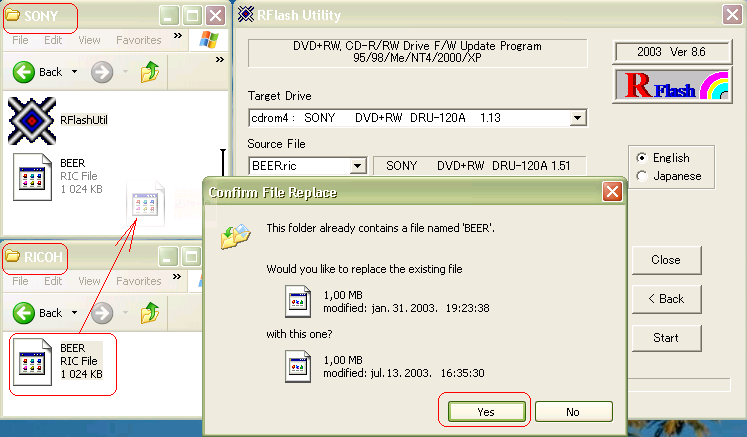Open Forward history dropdown arrow in SONY window
The height and width of the screenshot is (437, 747).
(125, 72)
